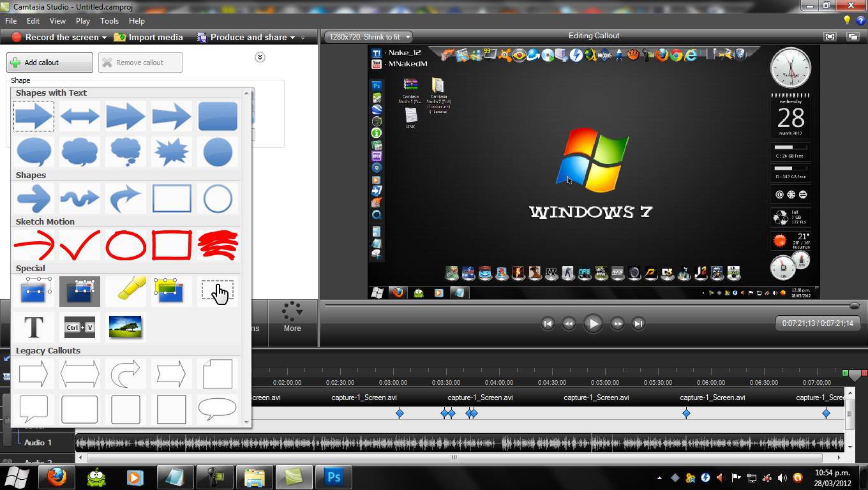
Task: Open the Edit menu
Action: 33,21
